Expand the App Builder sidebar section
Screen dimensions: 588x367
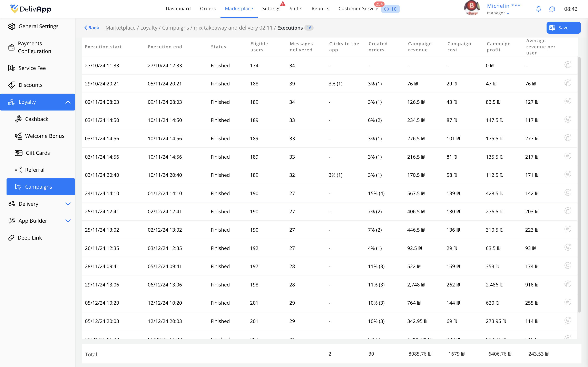tap(68, 221)
